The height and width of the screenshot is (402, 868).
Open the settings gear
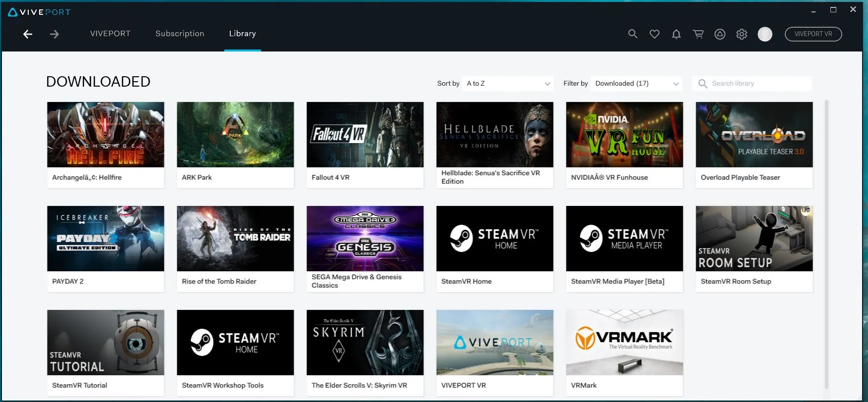(741, 34)
